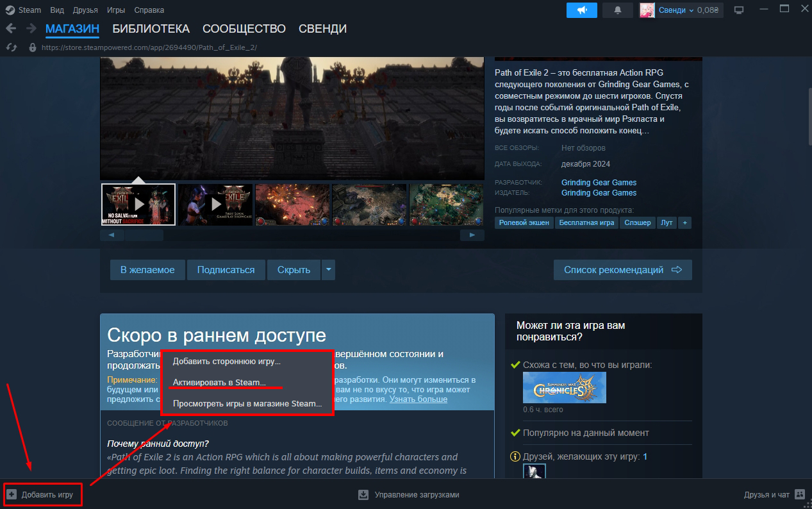Image resolution: width=812 pixels, height=509 pixels.
Task: Play the No Salvation Without Sacrifice video thumbnail
Action: tap(138, 204)
